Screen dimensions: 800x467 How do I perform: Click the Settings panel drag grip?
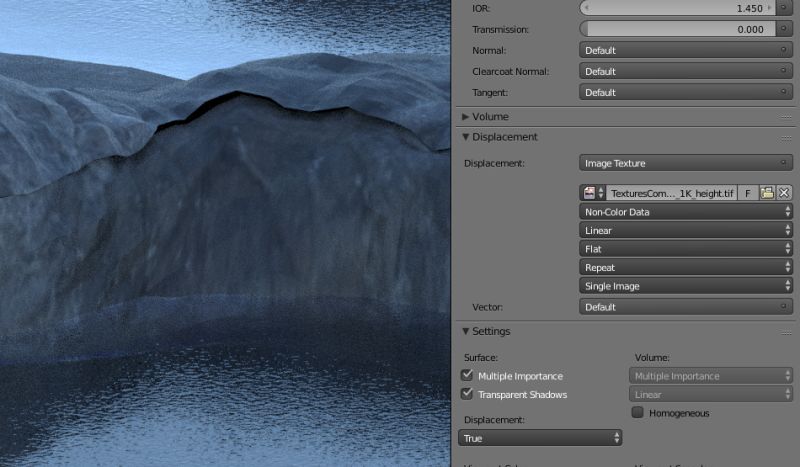786,332
